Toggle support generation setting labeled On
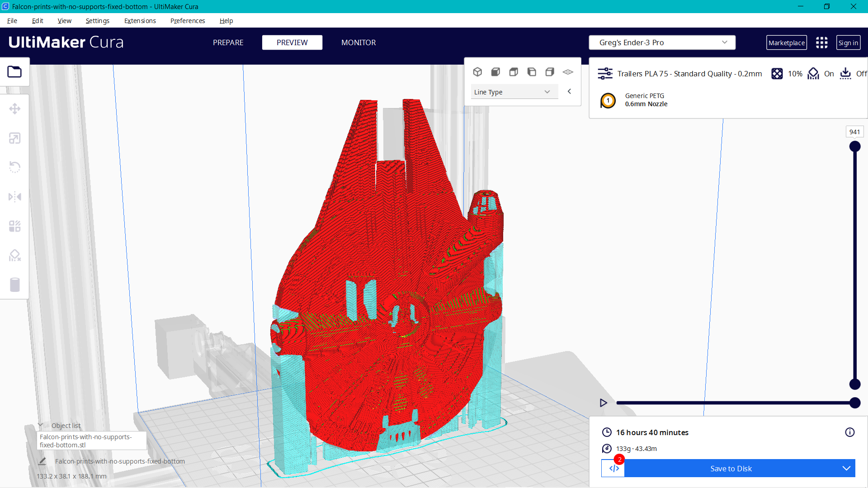The image size is (868, 488). pyautogui.click(x=821, y=74)
